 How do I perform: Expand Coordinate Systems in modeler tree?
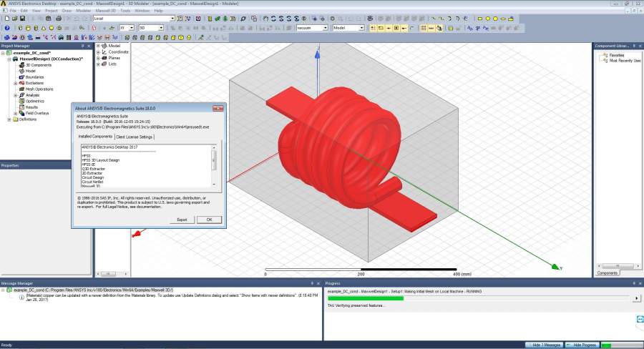click(x=99, y=52)
